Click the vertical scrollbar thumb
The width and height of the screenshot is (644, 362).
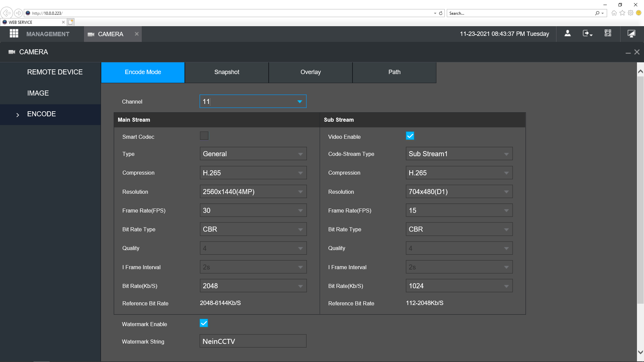640,190
